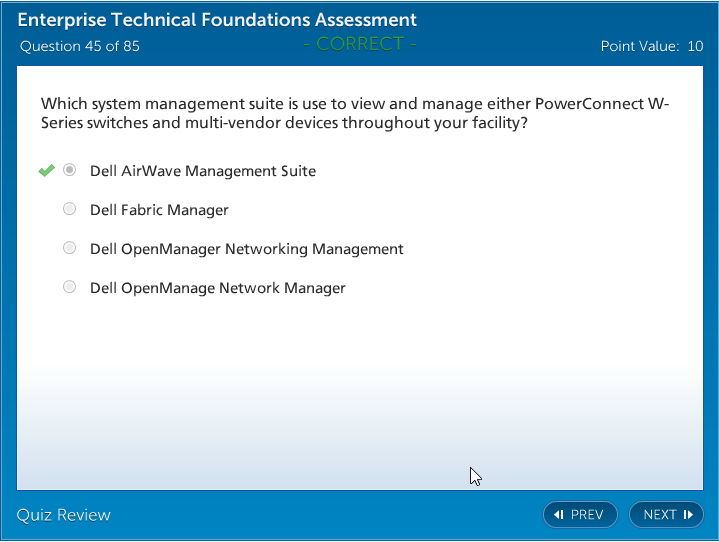This screenshot has height=542, width=719.
Task: Click the Point Value: 10 indicator
Action: (x=651, y=46)
